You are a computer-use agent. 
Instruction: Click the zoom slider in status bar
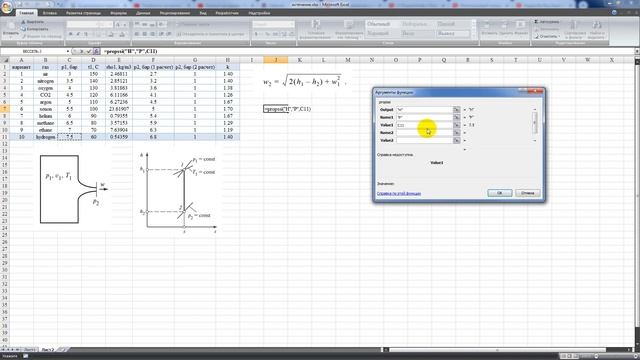click(x=596, y=356)
